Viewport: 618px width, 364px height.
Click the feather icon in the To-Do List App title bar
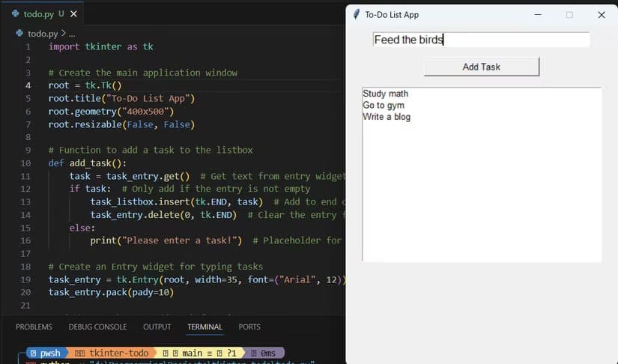click(355, 14)
